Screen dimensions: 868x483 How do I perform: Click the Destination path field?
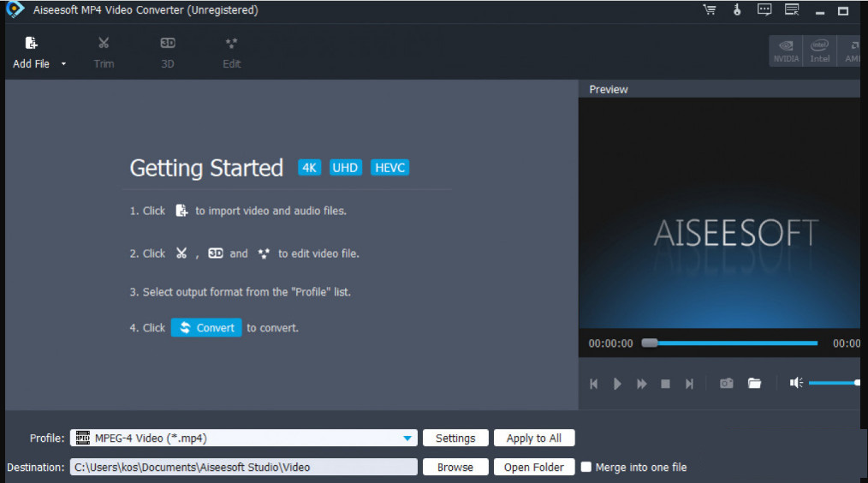[244, 467]
